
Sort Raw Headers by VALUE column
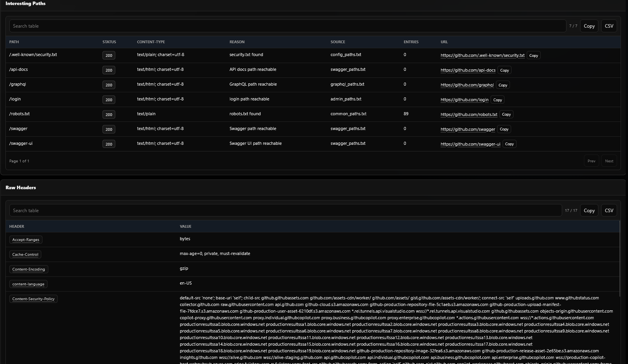coord(185,227)
